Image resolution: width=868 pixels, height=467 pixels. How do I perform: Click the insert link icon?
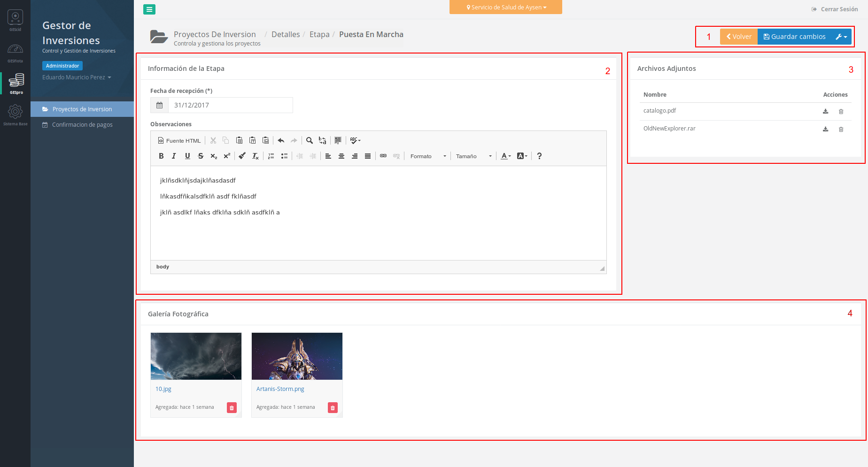pyautogui.click(x=383, y=156)
